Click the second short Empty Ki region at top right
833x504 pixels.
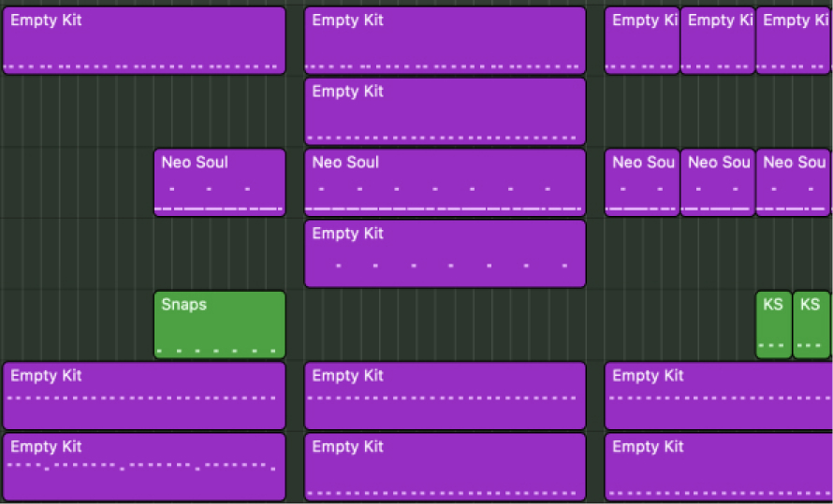(718, 40)
